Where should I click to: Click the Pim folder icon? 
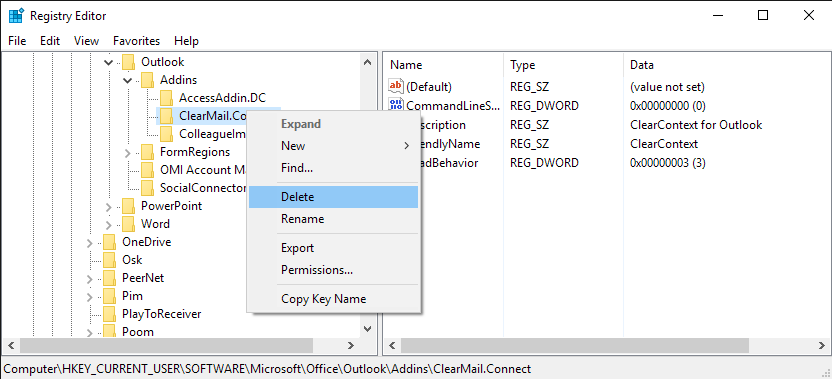coord(109,296)
